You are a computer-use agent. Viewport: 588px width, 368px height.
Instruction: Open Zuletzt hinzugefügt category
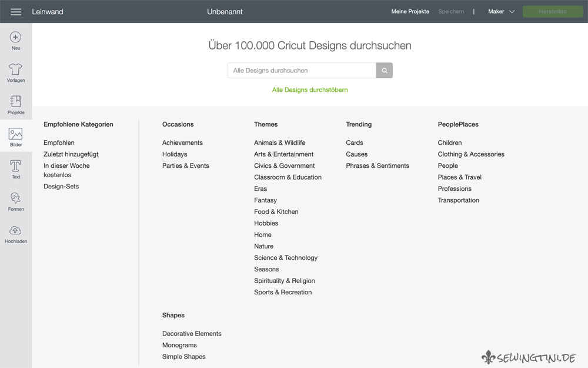(71, 154)
